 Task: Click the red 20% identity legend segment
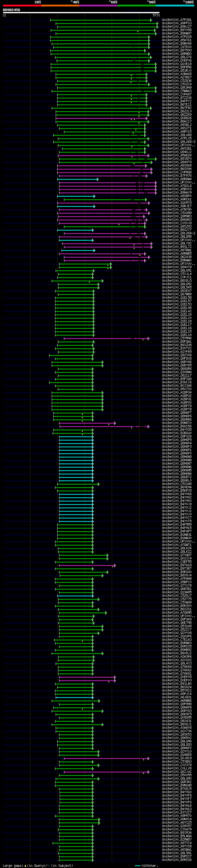click(x=22, y=6)
